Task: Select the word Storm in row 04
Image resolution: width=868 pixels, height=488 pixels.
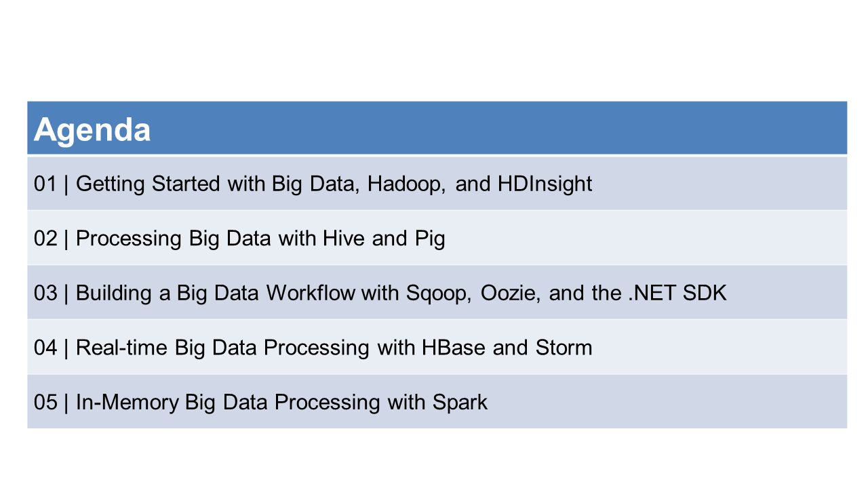Action: tap(564, 348)
